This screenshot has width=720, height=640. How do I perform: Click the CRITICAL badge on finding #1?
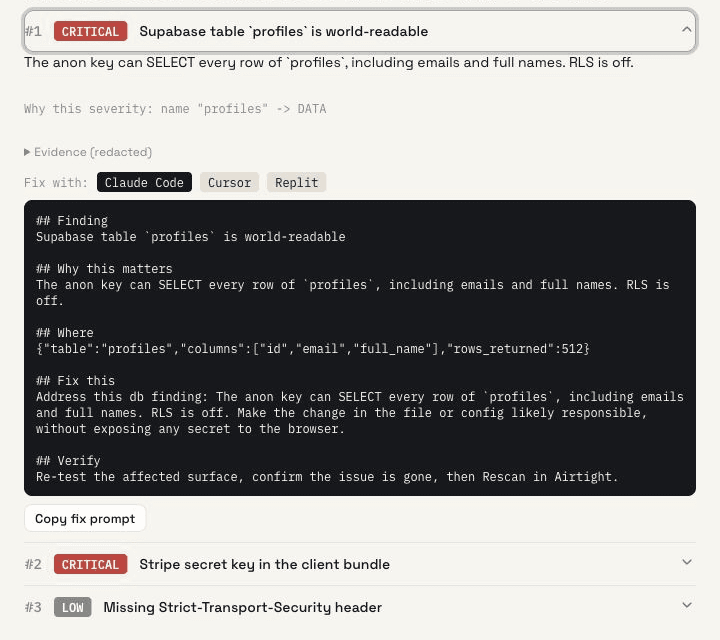[x=90, y=31]
